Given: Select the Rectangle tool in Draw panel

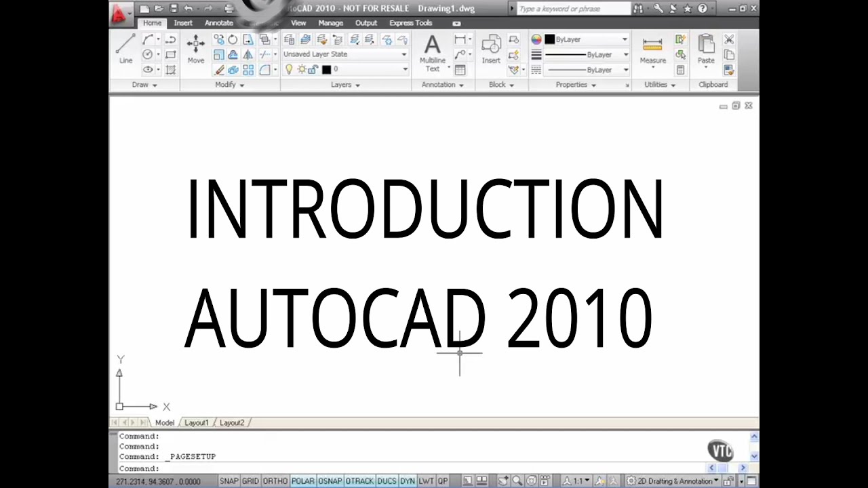Looking at the screenshot, I should click(x=171, y=54).
